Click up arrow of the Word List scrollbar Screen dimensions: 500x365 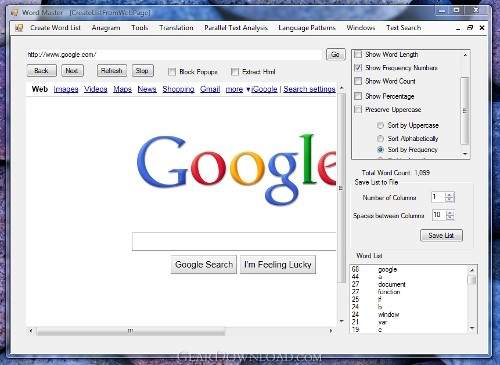pos(472,270)
